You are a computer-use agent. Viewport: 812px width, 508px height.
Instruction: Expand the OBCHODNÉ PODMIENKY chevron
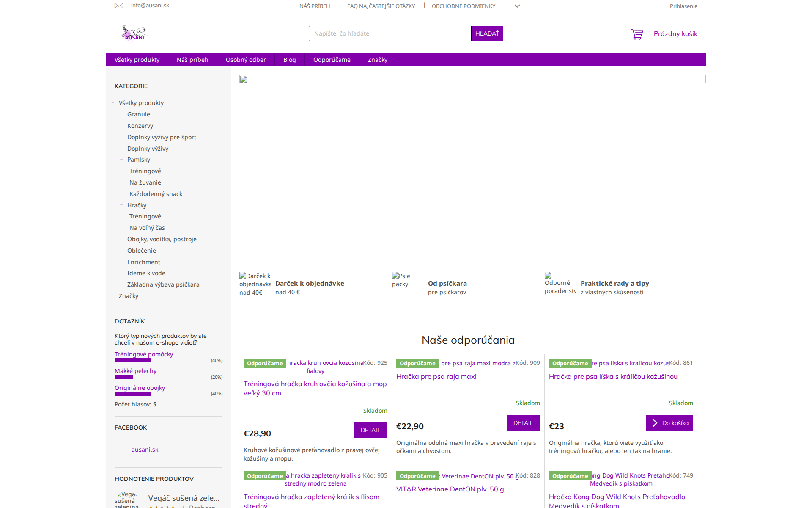[517, 6]
